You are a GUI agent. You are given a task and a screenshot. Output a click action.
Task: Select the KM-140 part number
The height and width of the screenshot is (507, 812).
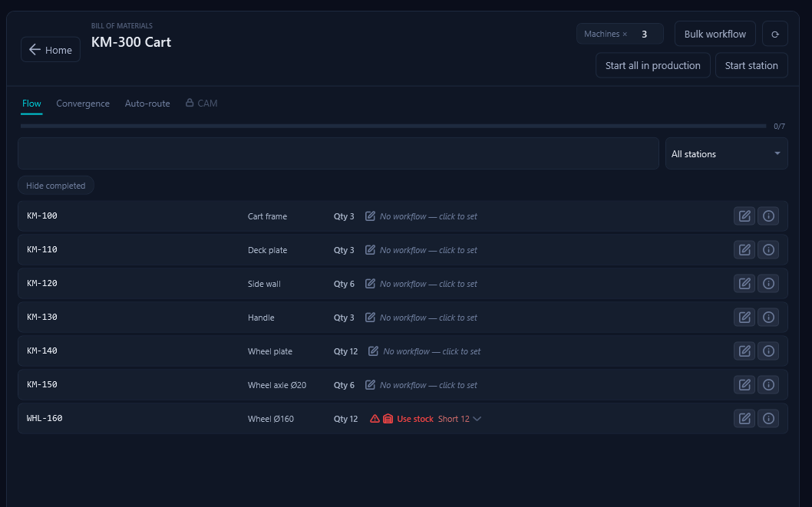(42, 351)
